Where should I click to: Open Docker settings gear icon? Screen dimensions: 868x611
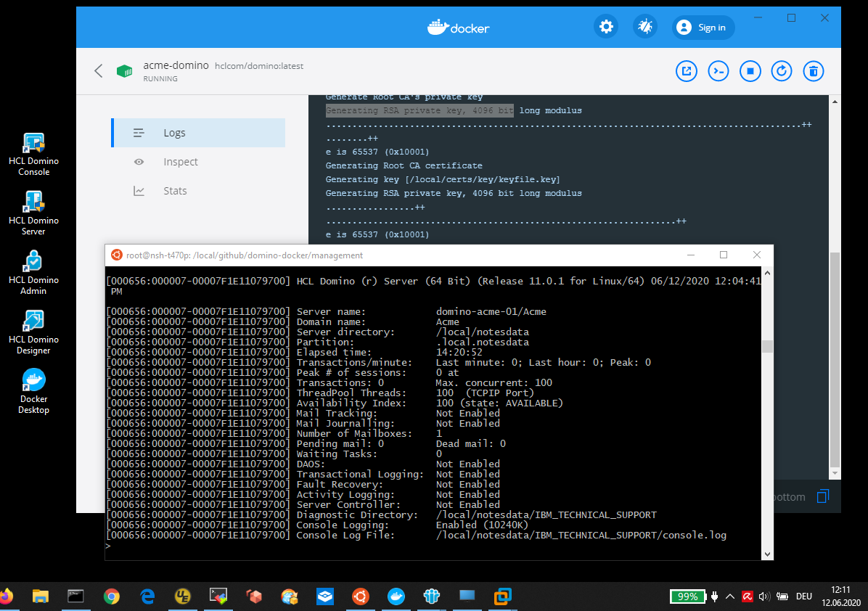(606, 28)
